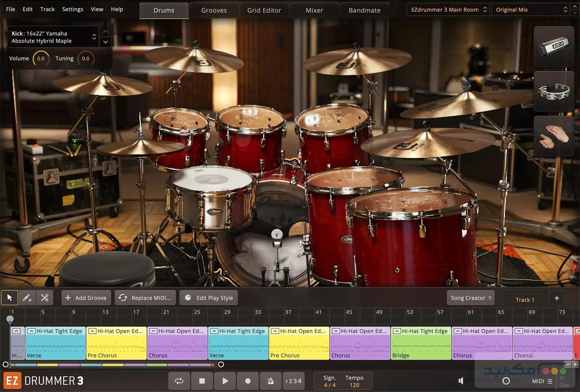The height and width of the screenshot is (392, 580).
Task: Enable the loop playback toggle
Action: pyautogui.click(x=179, y=381)
